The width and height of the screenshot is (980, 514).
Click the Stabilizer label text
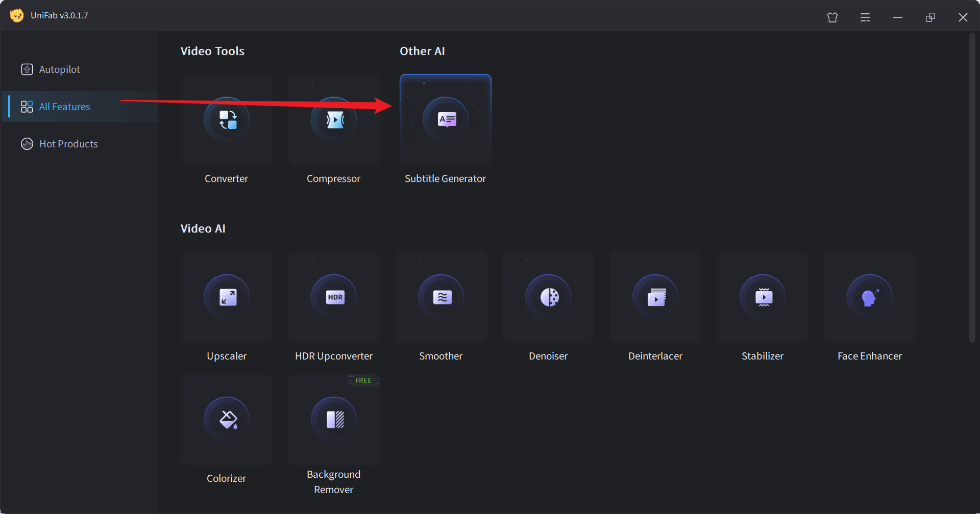(763, 356)
